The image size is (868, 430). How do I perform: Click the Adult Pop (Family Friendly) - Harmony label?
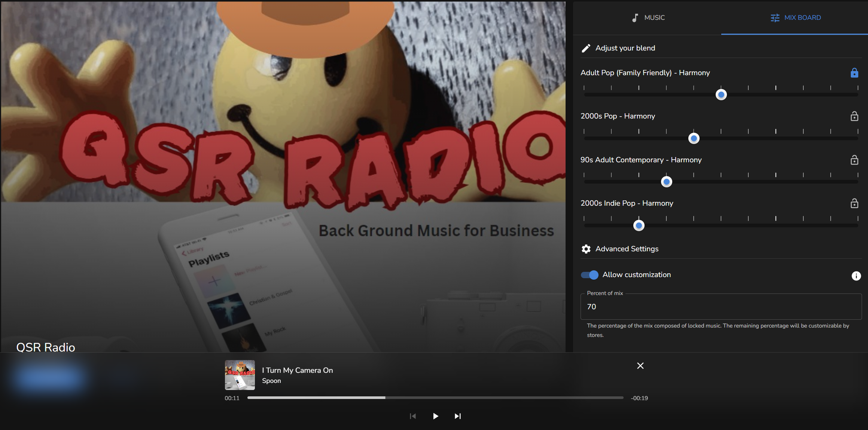click(645, 73)
